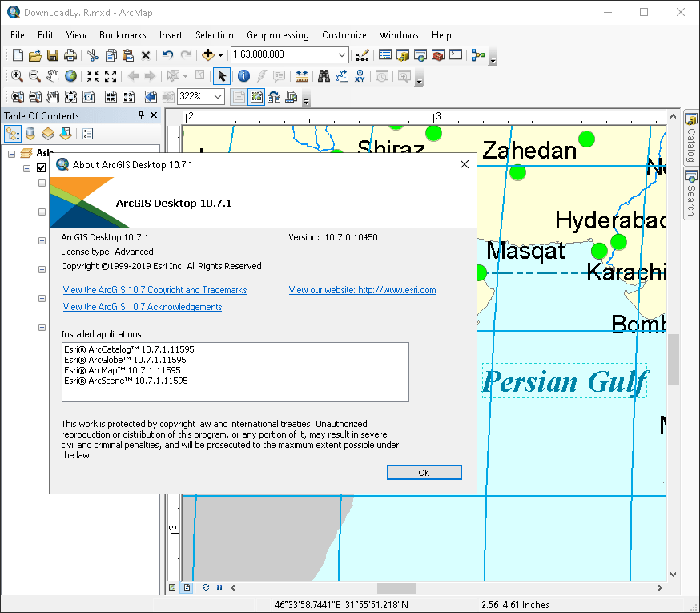The image size is (700, 613).
Task: Click OK in the About dialog
Action: [x=424, y=473]
